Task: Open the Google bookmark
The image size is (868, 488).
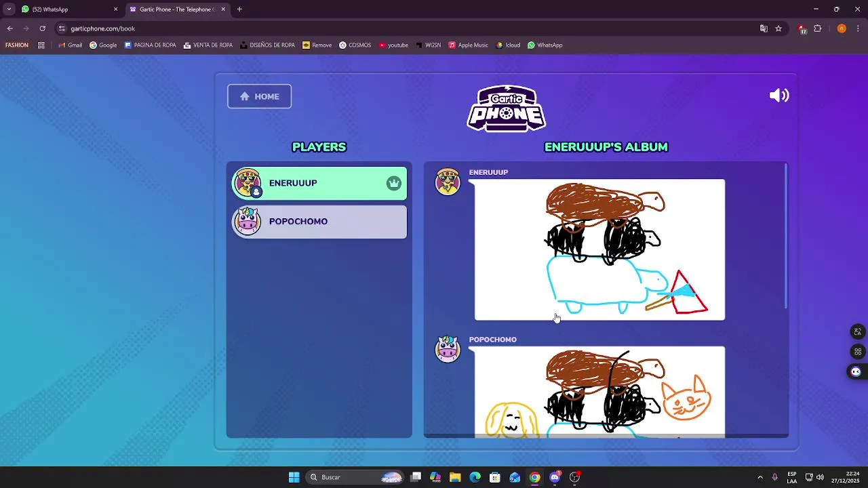Action: tap(103, 45)
